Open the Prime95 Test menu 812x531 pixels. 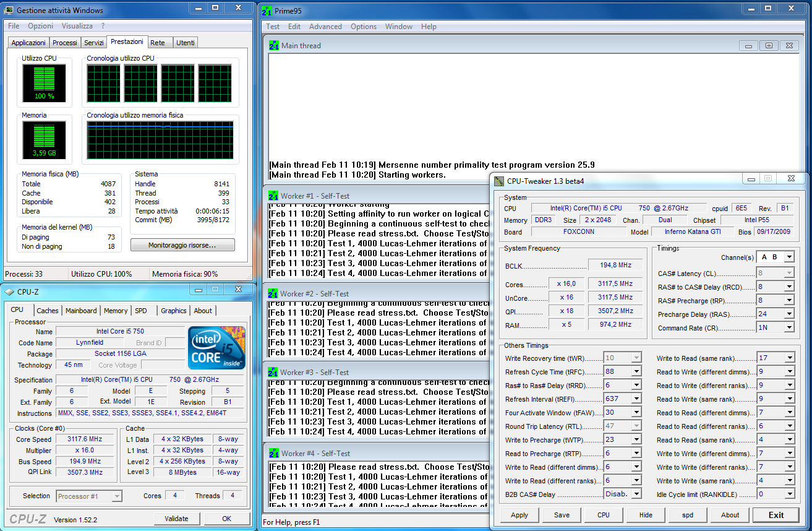point(273,27)
